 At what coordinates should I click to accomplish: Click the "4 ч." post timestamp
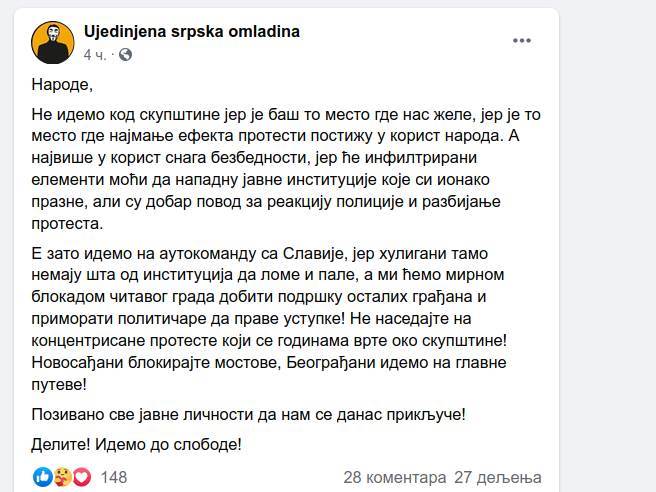[95, 54]
